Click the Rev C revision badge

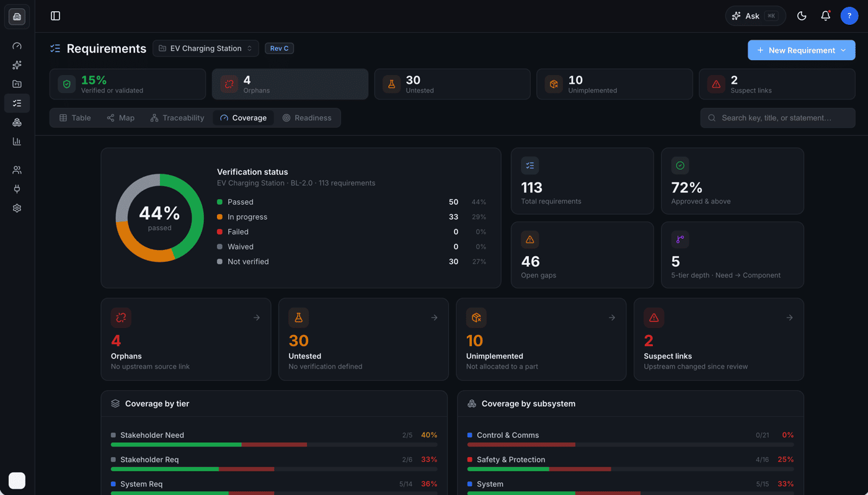click(x=280, y=48)
